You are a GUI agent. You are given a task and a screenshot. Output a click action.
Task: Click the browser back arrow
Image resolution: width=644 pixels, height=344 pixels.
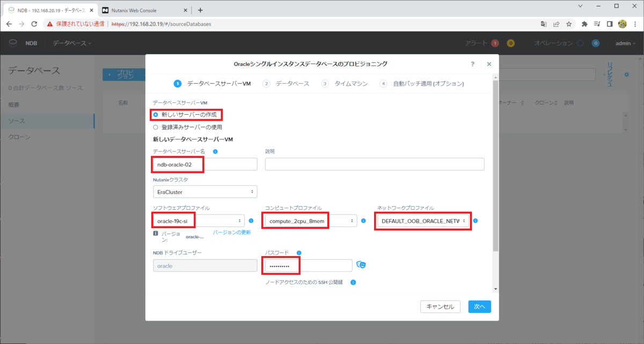point(9,24)
